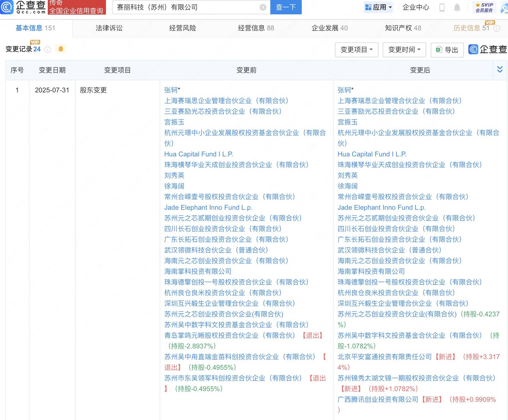
Task: Open 杭州良仓良米投资合伙企业 in 变更后
Action: [x=396, y=293]
